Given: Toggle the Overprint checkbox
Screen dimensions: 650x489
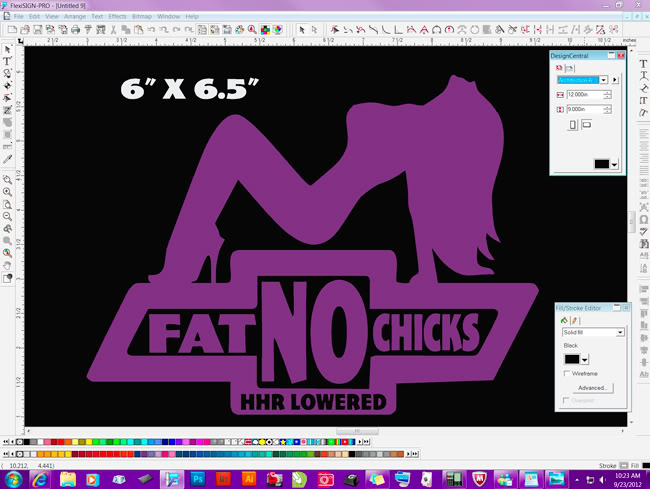Looking at the screenshot, I should (566, 400).
